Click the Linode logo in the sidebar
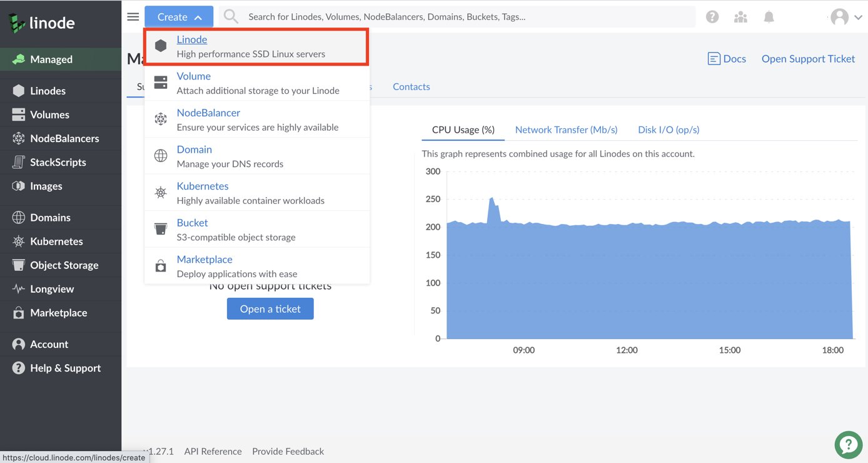868x463 pixels. coord(42,24)
